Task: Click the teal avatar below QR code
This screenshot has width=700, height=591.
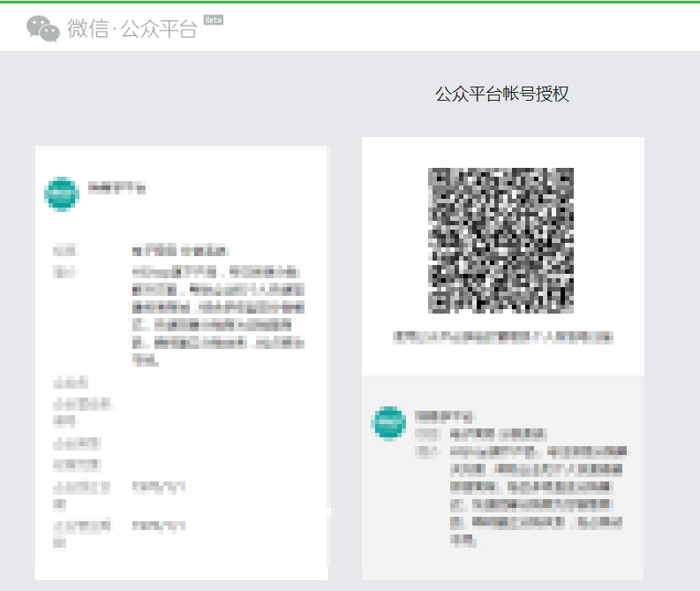Action: 388,423
